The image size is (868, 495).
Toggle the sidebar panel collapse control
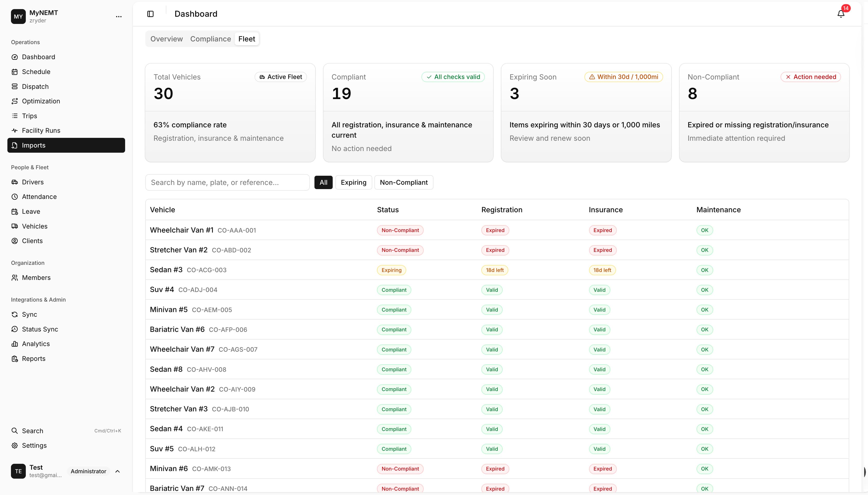[150, 14]
